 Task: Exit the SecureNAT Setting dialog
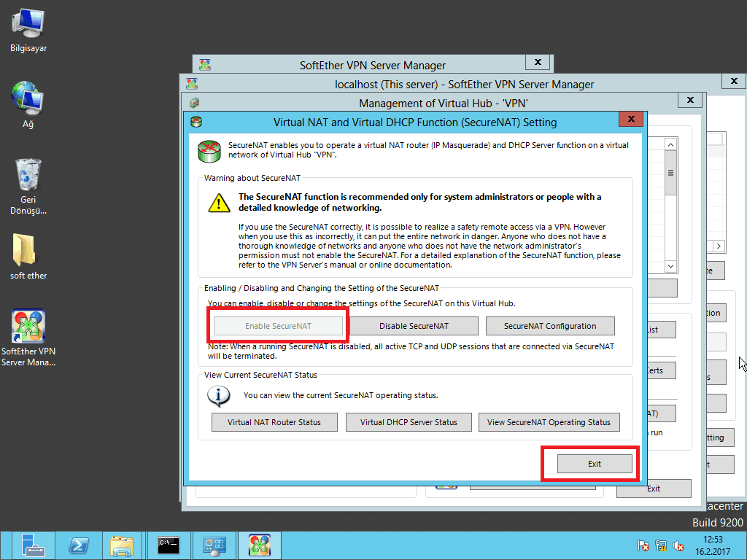coord(594,464)
